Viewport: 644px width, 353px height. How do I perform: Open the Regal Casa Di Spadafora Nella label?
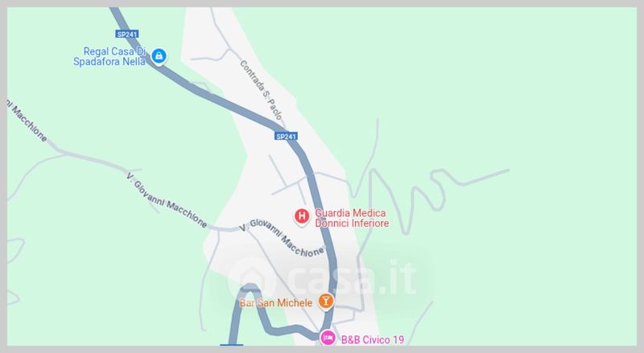[x=110, y=56]
